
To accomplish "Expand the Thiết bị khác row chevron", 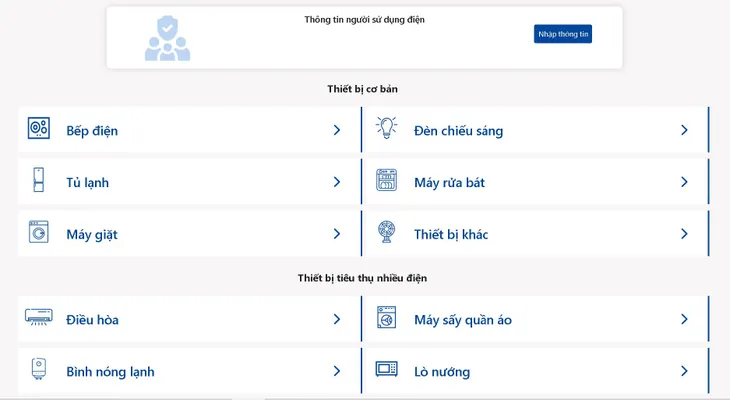I will [x=684, y=234].
